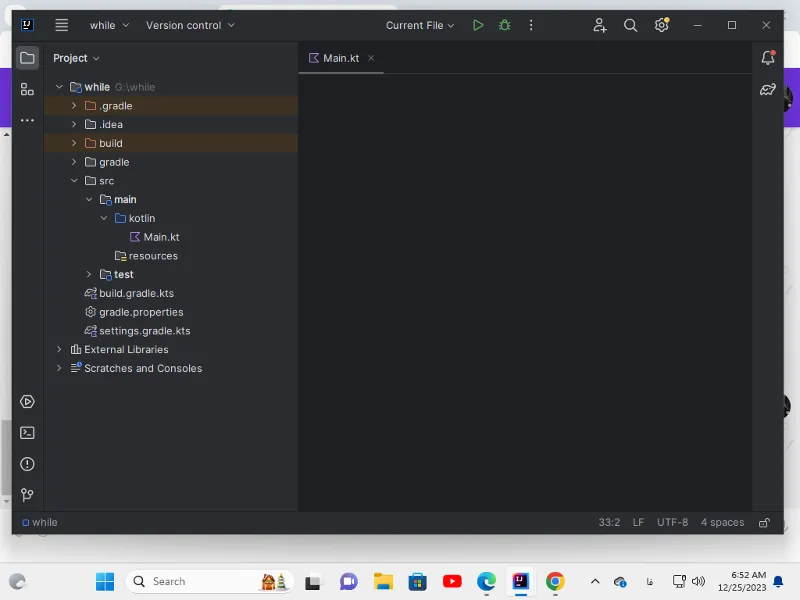Open the Notifications bell panel
800x600 pixels.
coord(768,58)
